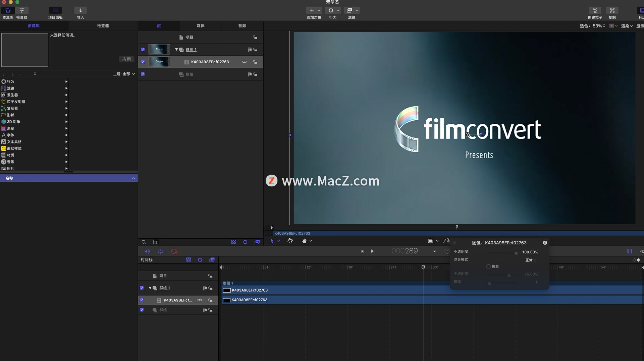Toggle 群组 1 checkbox in timeline list

[x=142, y=288]
